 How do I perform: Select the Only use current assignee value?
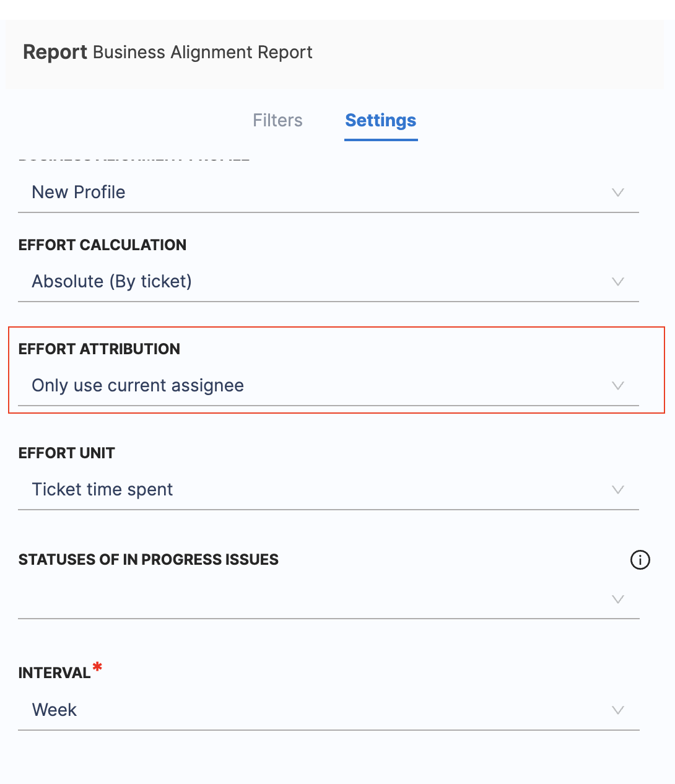click(137, 386)
